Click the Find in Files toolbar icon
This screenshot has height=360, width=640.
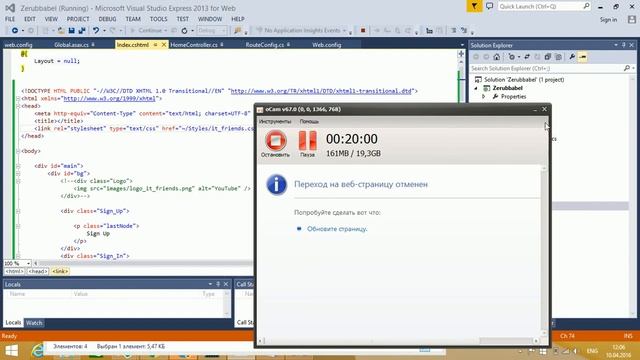(238, 31)
